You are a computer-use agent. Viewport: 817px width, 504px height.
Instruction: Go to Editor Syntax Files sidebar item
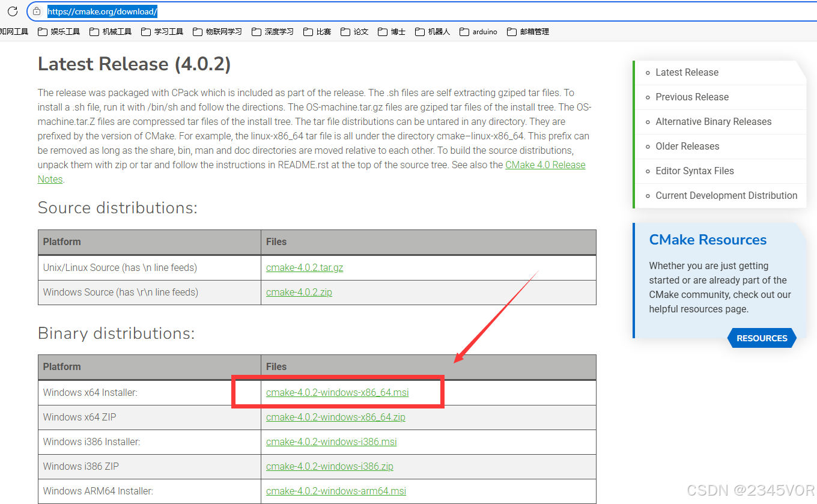pos(694,171)
